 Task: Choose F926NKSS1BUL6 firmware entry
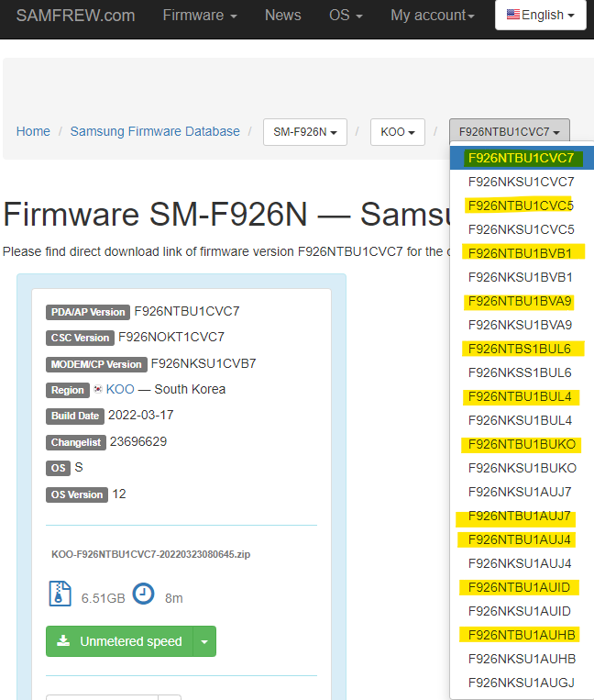coord(522,372)
